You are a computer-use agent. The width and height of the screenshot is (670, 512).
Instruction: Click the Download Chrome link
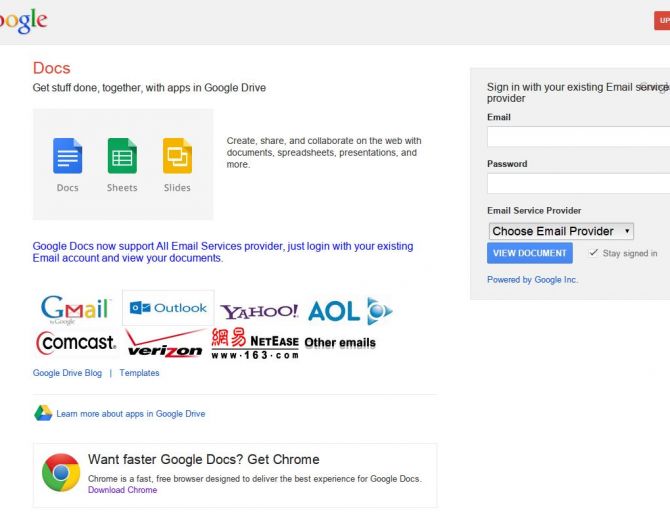[x=122, y=490]
